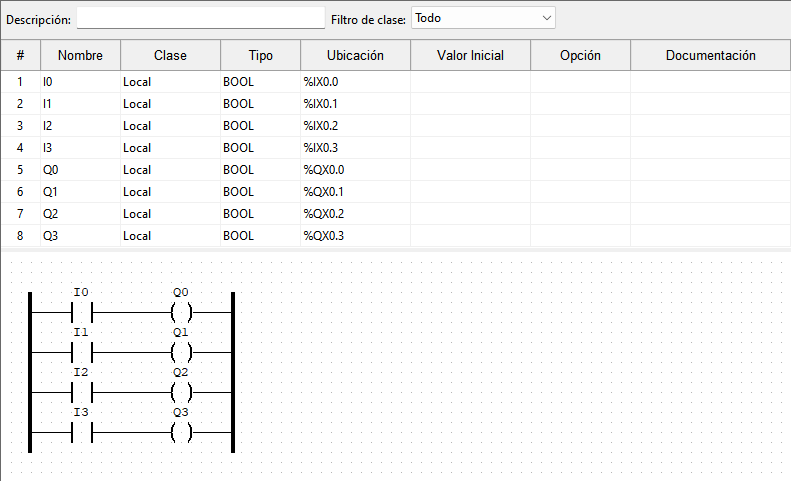Click the left power rail of ladder
This screenshot has width=791, height=481.
tap(31, 372)
